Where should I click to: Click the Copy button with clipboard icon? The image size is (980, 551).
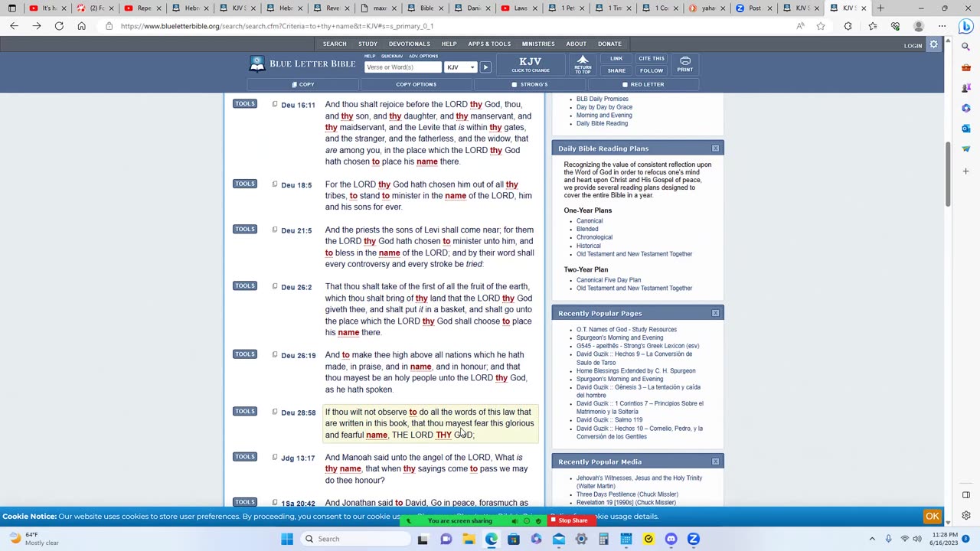[x=303, y=84]
